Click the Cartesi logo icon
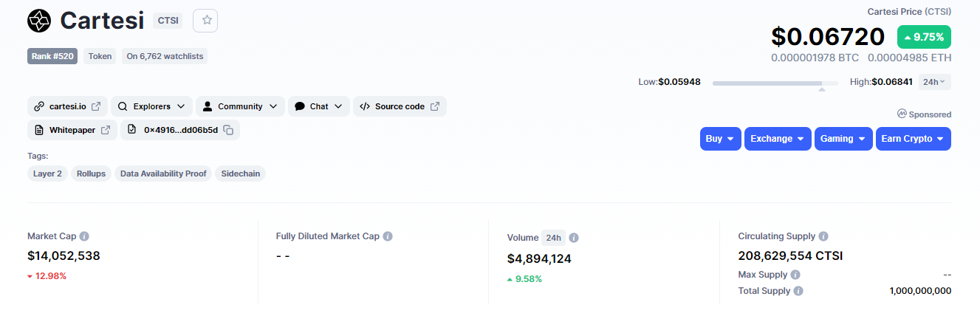Viewport: 980px width, 316px height. (x=39, y=21)
